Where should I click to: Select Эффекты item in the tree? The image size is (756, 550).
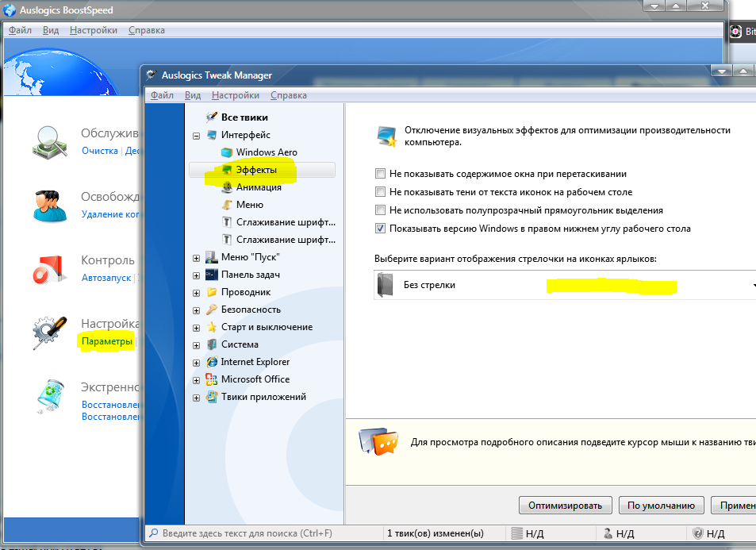tap(262, 170)
